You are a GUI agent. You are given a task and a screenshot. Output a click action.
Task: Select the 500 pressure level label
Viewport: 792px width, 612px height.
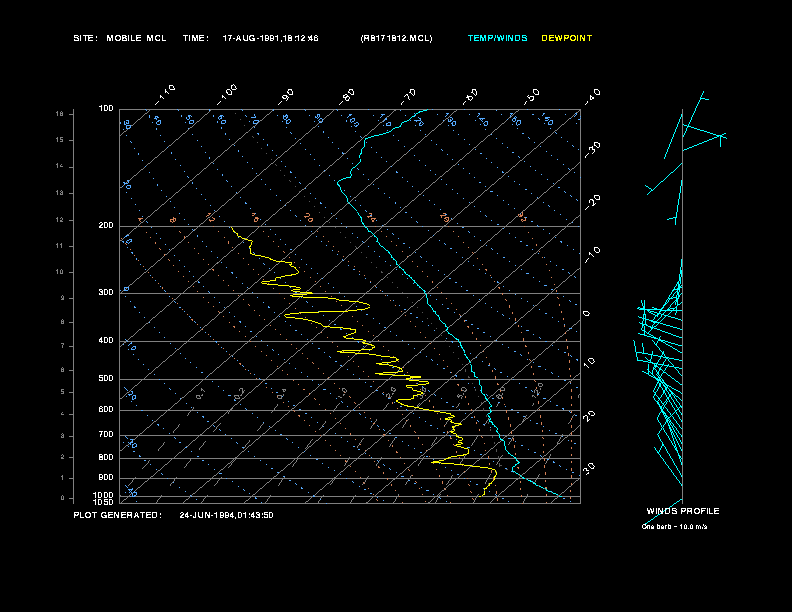pos(106,379)
